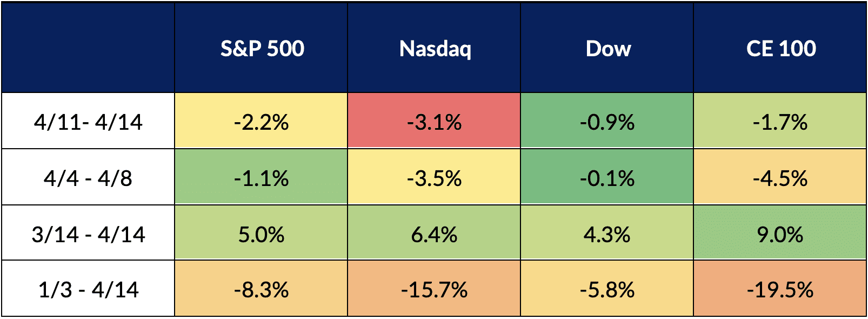Screen dimensions: 868x319
Task: Select the 6.4% Nasdaq cell
Action: pos(434,234)
